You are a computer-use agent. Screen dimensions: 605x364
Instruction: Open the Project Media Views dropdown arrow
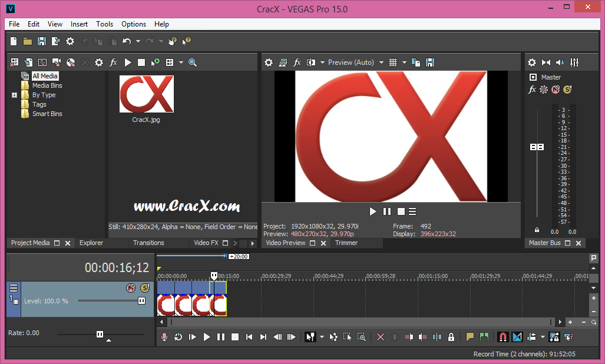181,62
